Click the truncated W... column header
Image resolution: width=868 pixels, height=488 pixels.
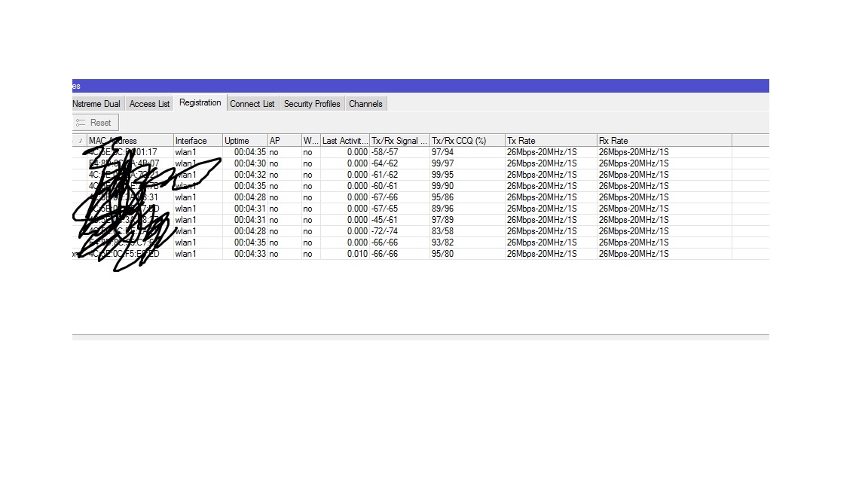point(311,141)
